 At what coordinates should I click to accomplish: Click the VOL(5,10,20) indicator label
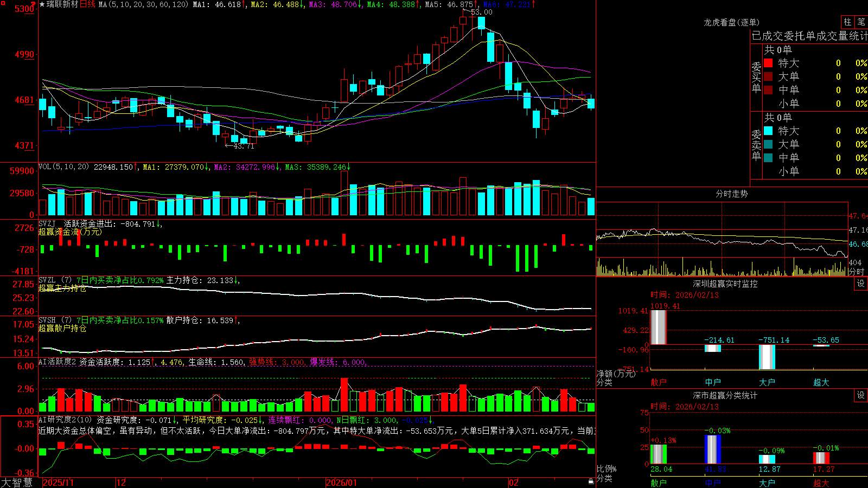click(x=63, y=167)
